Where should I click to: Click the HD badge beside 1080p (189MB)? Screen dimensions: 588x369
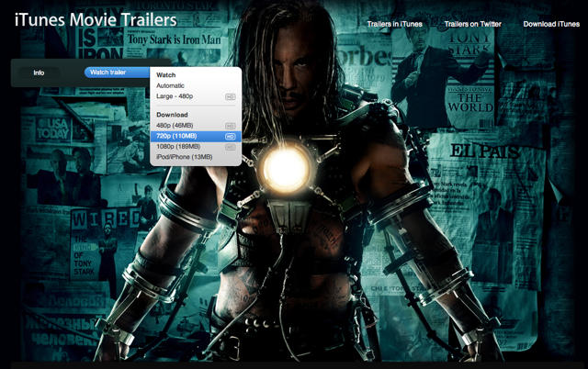(230, 147)
